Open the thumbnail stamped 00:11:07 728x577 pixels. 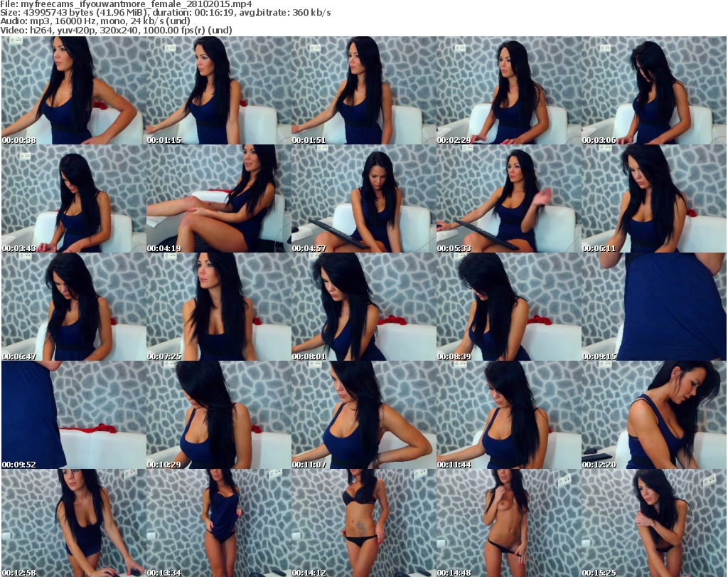(363, 414)
